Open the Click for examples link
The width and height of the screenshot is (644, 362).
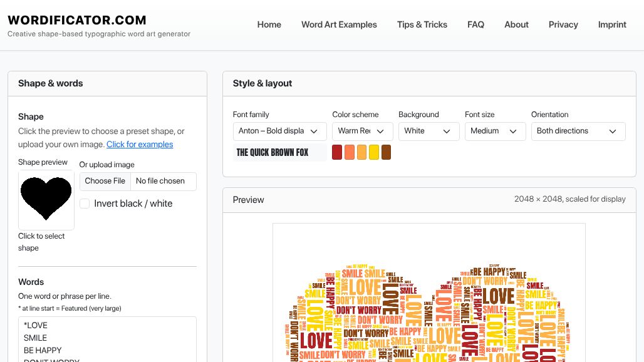click(x=140, y=144)
